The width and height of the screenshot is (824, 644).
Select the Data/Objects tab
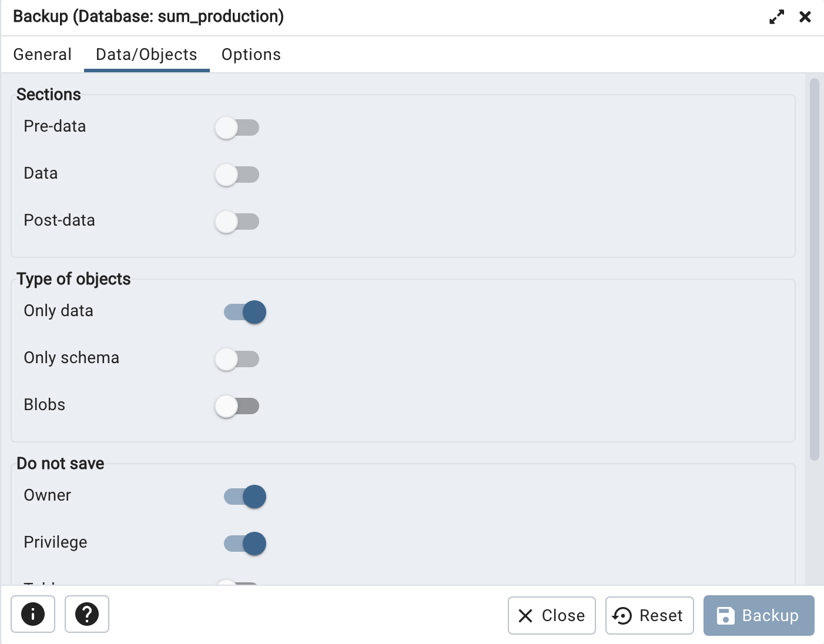pos(146,55)
